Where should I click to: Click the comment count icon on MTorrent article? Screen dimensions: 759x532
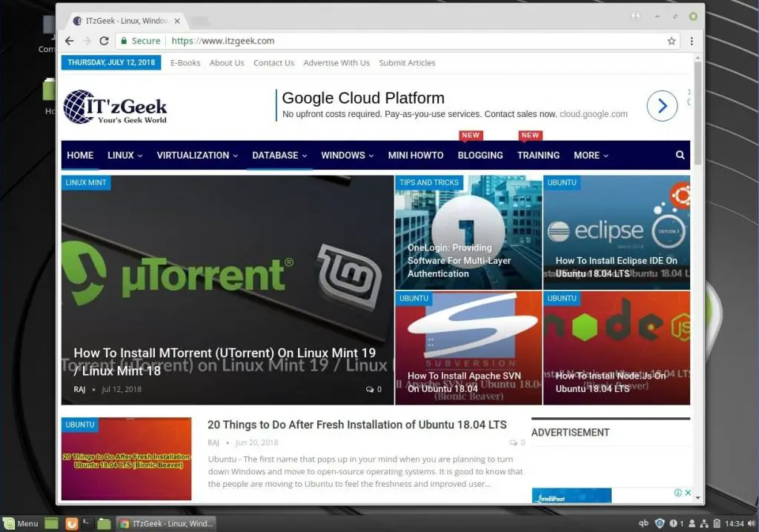(370, 389)
